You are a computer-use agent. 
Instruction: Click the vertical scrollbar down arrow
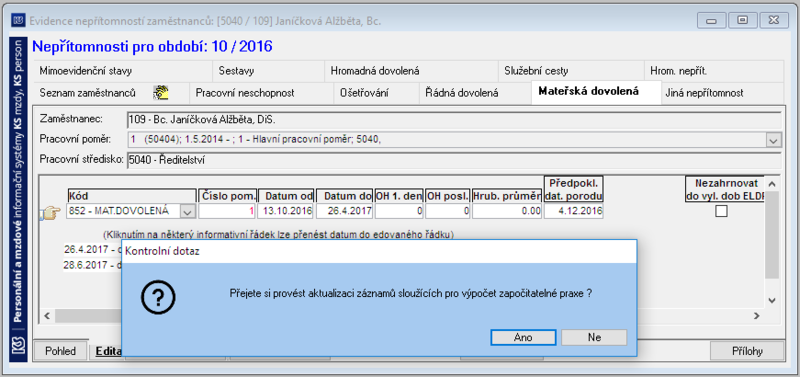(x=772, y=300)
